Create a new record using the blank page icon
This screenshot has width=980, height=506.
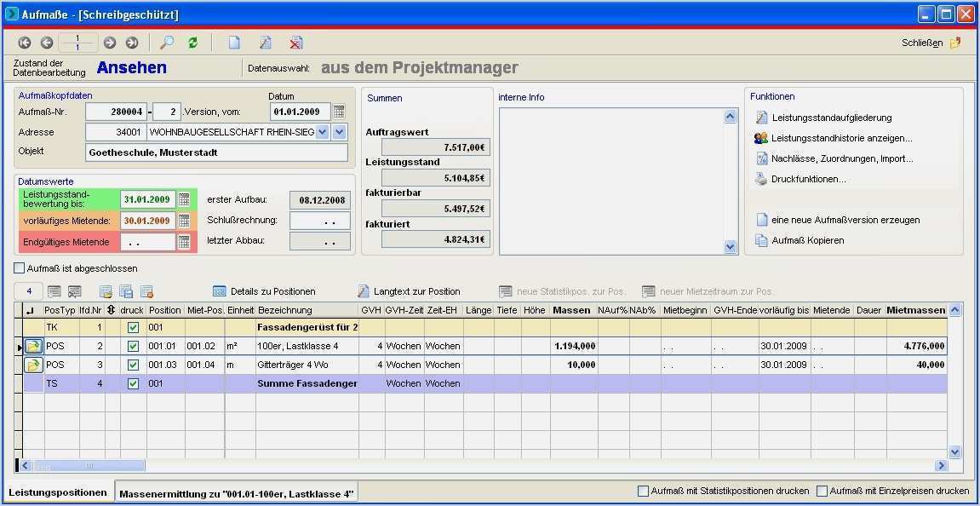(234, 43)
